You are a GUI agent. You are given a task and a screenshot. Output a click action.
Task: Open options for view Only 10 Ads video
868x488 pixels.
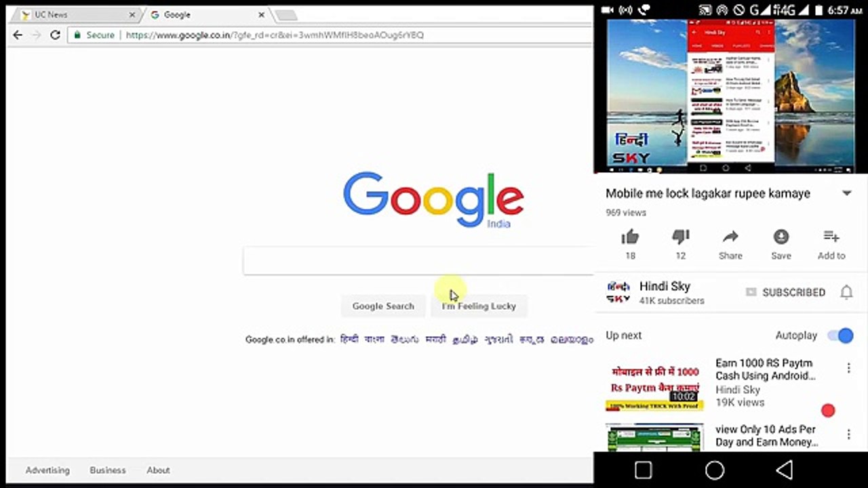pyautogui.click(x=848, y=434)
